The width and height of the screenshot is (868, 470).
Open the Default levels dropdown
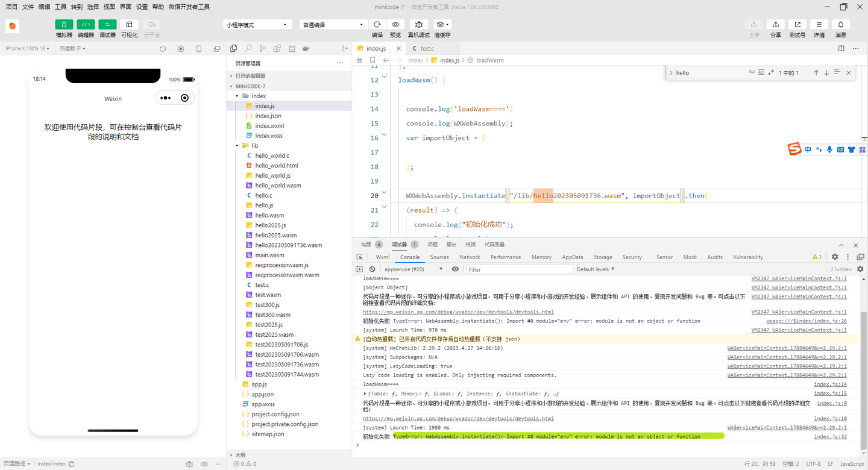click(596, 269)
